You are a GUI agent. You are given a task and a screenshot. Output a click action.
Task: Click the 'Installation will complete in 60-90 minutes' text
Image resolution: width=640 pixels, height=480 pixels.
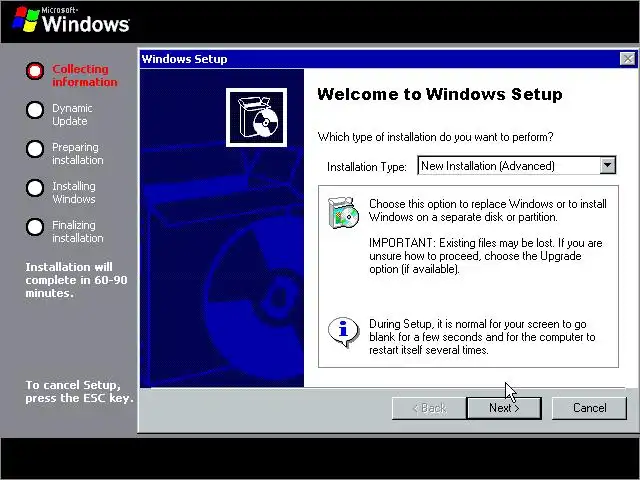[x=76, y=280]
